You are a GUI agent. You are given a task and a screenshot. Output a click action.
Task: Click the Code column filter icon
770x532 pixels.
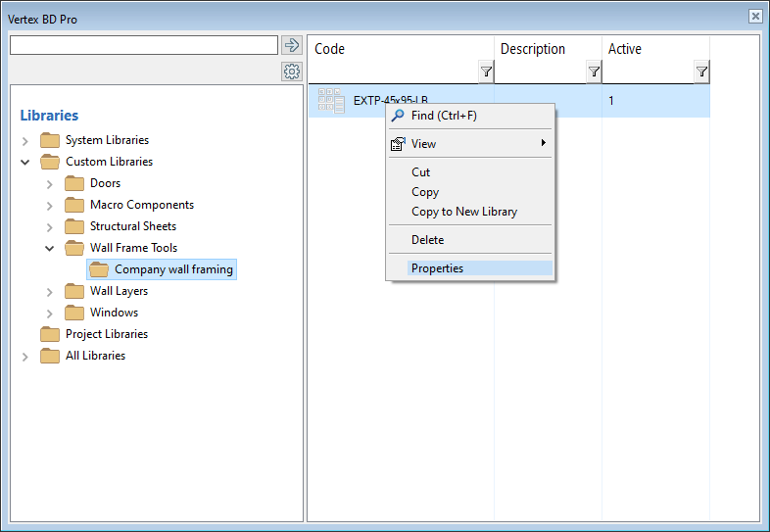click(x=486, y=72)
